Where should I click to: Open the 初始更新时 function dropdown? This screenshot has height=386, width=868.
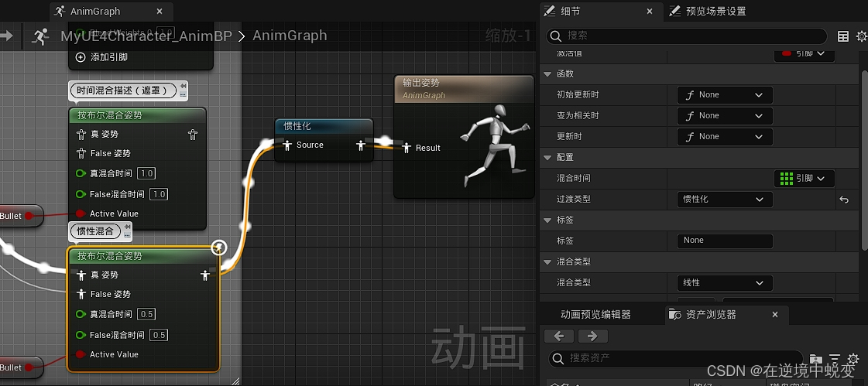(x=725, y=95)
